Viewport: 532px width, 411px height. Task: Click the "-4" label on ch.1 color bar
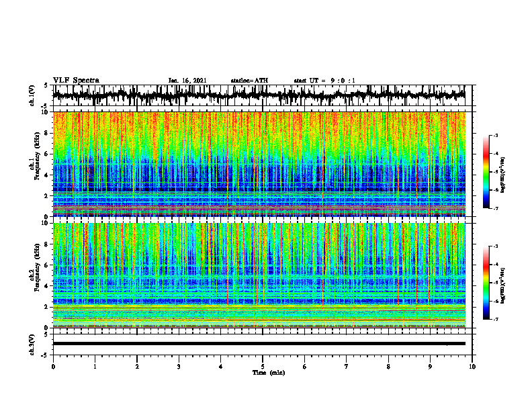tap(496, 154)
